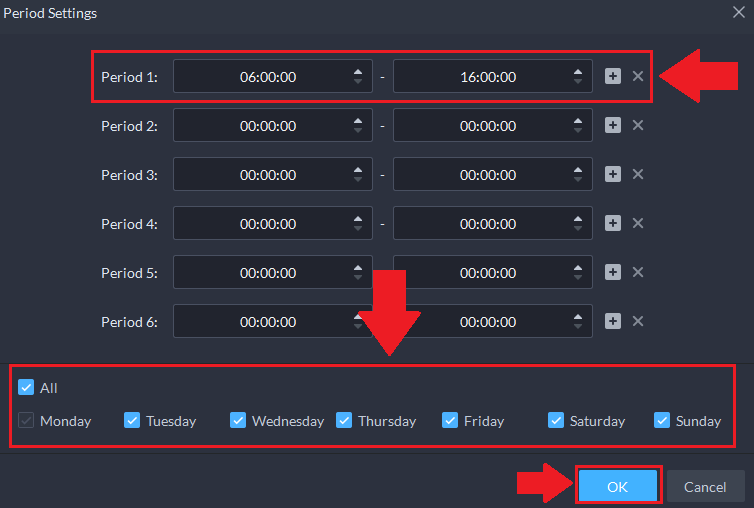Screen dimensions: 754x508
Task: Uncheck the All days checkbox
Action: point(26,388)
